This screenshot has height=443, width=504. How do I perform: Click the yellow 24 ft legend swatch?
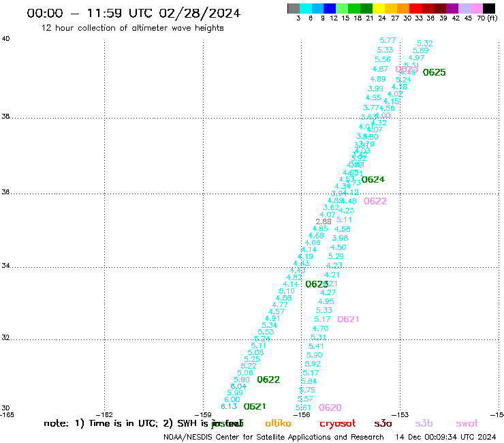[x=379, y=8]
